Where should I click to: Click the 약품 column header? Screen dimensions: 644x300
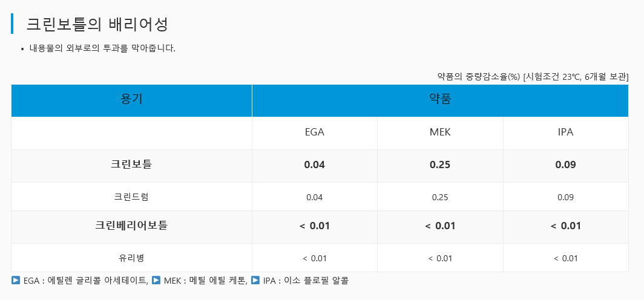[440, 100]
